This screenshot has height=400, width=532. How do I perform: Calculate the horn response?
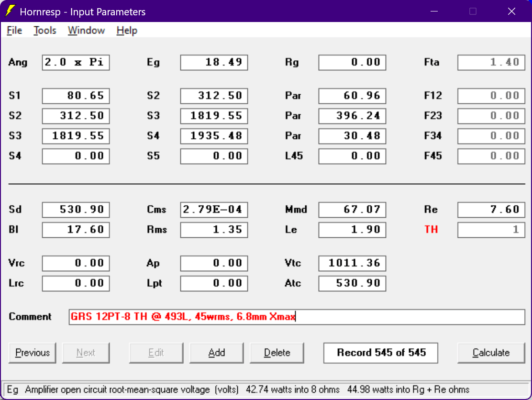point(491,353)
